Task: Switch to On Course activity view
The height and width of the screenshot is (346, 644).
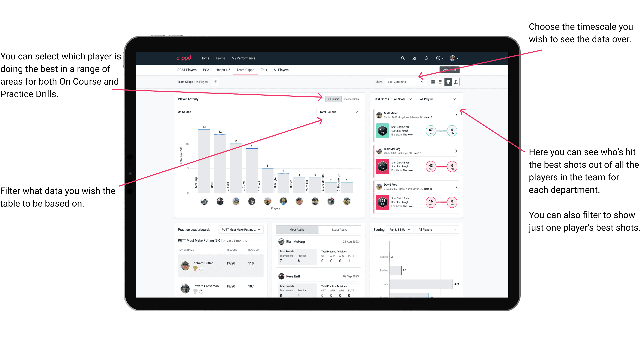Action: (x=334, y=99)
